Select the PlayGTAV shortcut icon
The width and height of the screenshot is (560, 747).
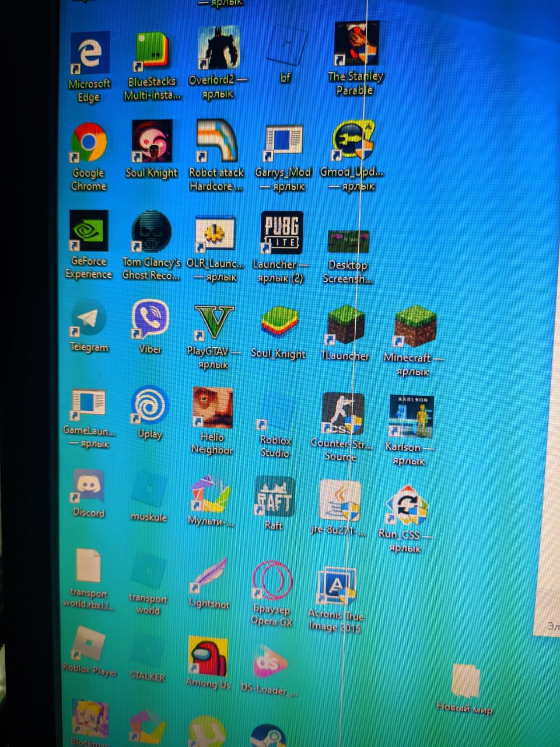213,324
